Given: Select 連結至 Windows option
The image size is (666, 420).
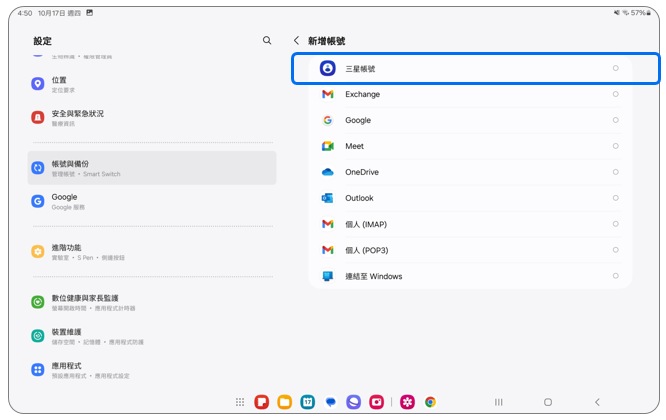Looking at the screenshot, I should click(x=470, y=276).
